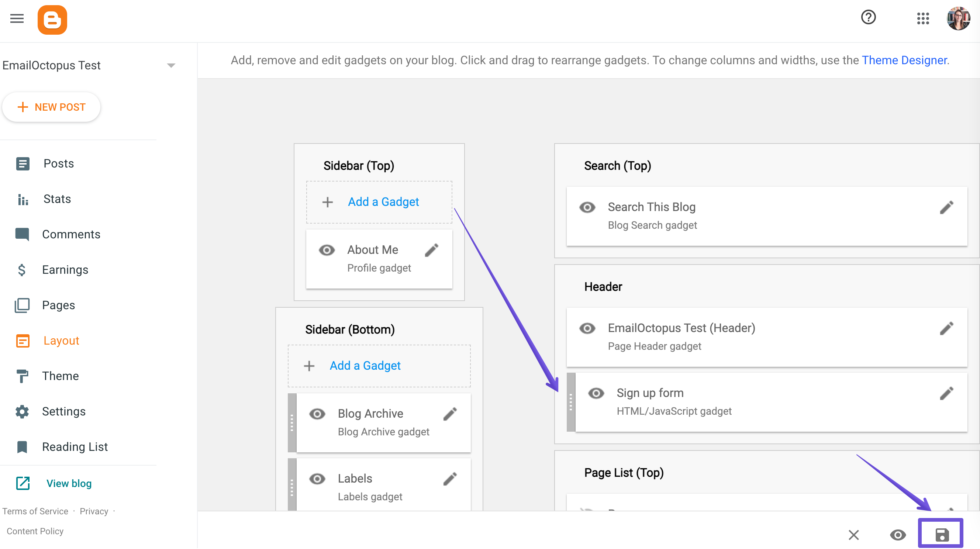Open the Settings section
The image size is (980, 549).
coord(63,411)
